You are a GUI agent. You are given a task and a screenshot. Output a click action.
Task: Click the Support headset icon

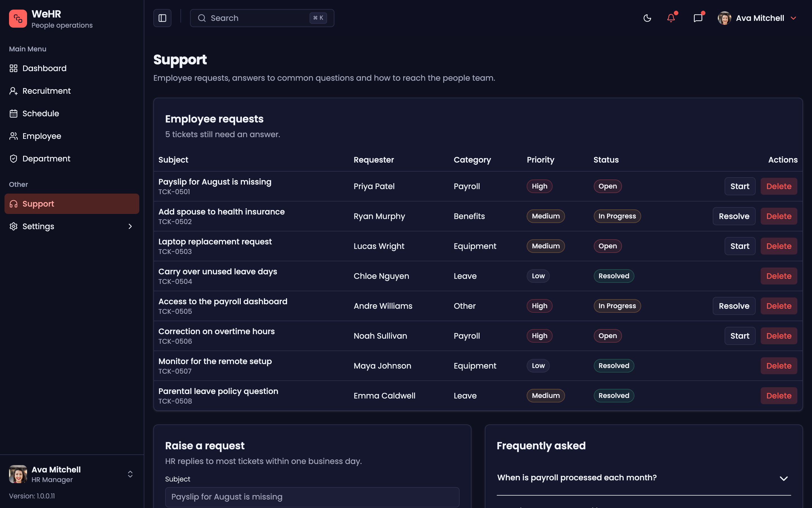(x=14, y=204)
